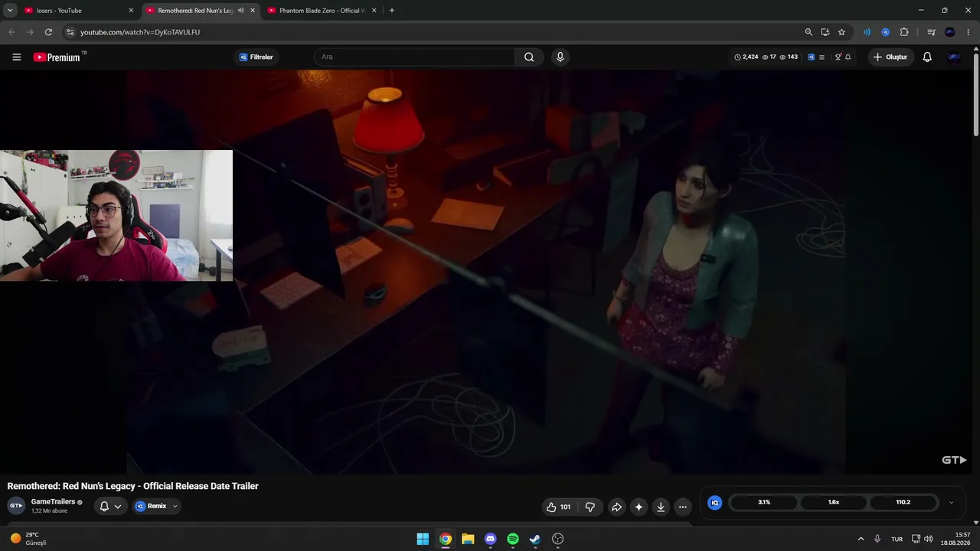Screen dimensions: 980x551
Task: Open File Explorer from taskbar
Action: click(468, 539)
